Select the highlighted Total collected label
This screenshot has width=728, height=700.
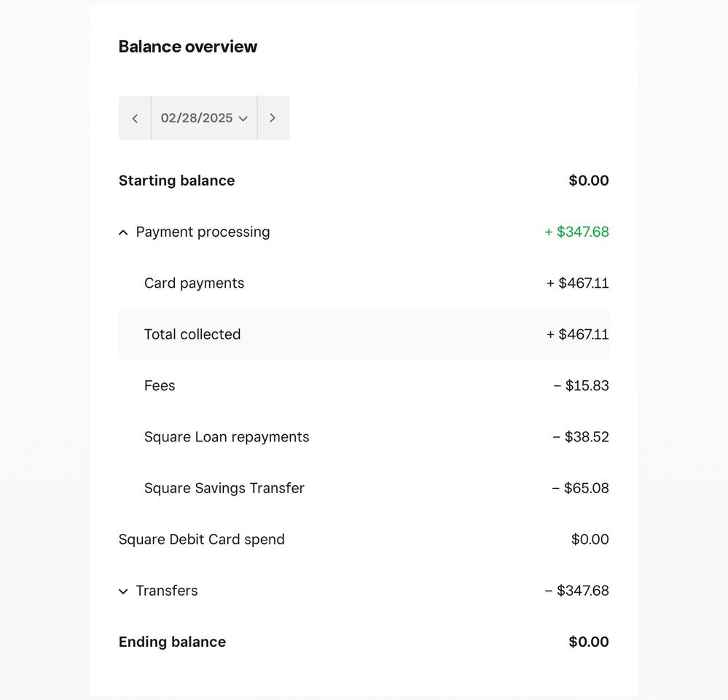(192, 334)
